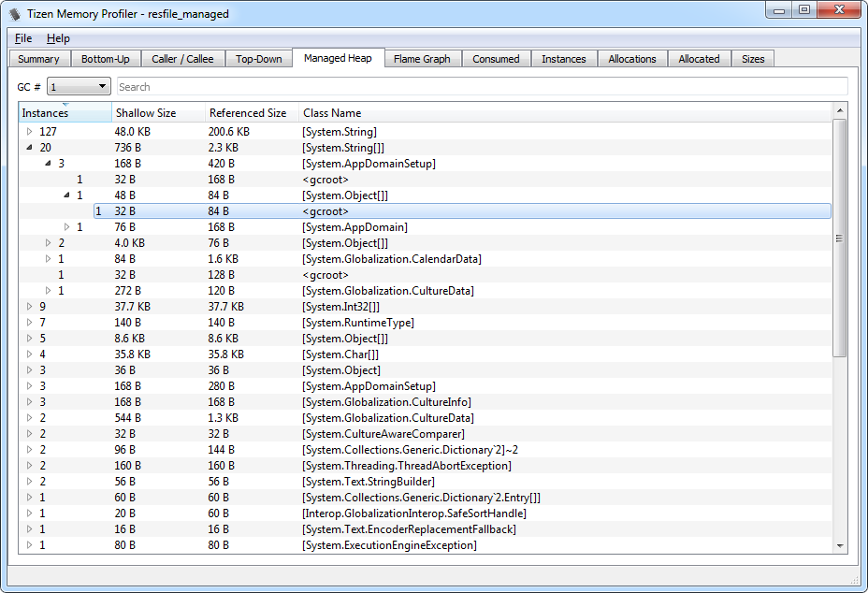Open the Consumed tab
The height and width of the screenshot is (593, 868).
click(x=496, y=58)
